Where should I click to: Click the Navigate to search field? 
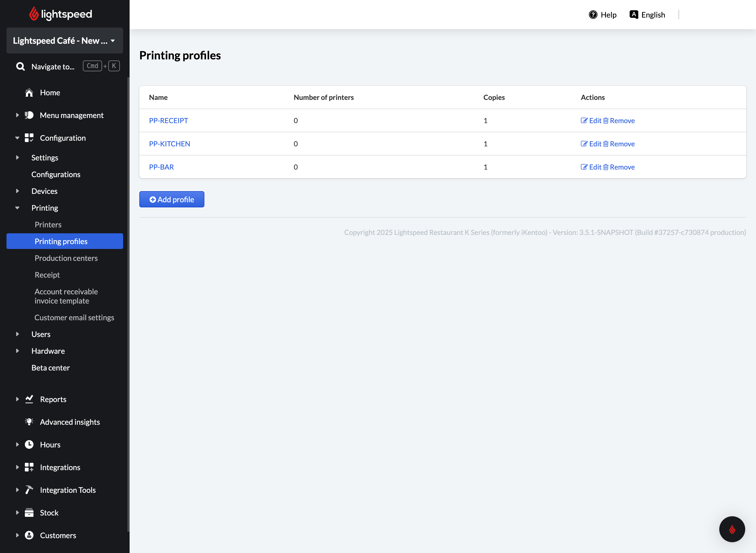pyautogui.click(x=53, y=67)
